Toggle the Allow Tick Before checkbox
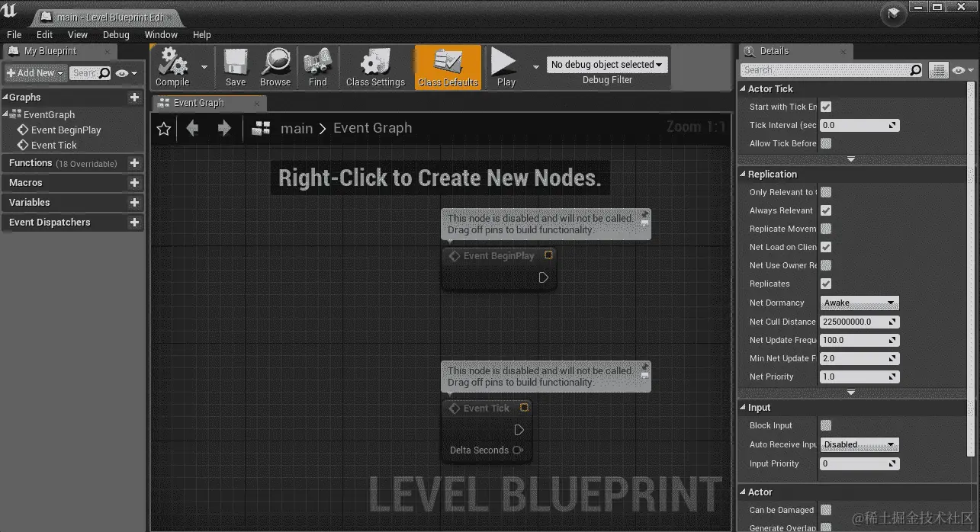 [x=826, y=143]
